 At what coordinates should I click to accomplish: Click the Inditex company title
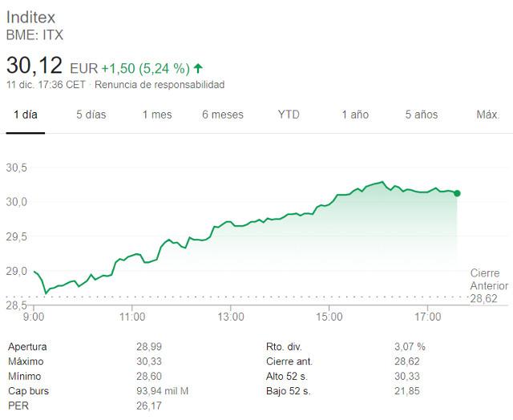(31, 17)
